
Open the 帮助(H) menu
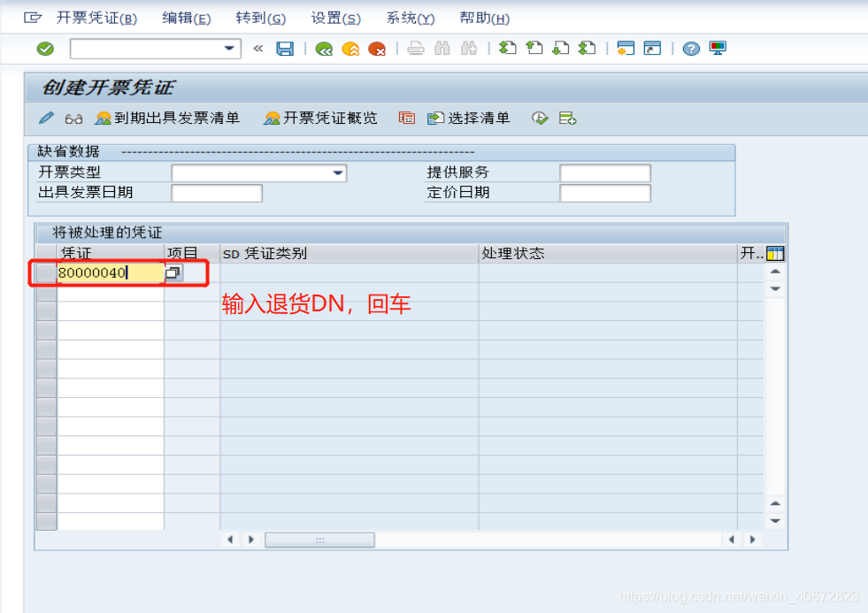tap(484, 19)
